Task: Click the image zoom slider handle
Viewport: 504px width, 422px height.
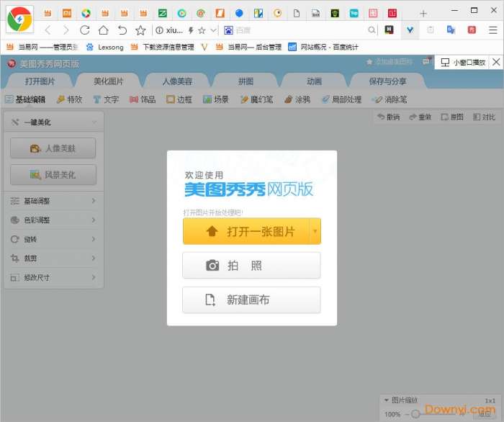Action: pos(415,414)
